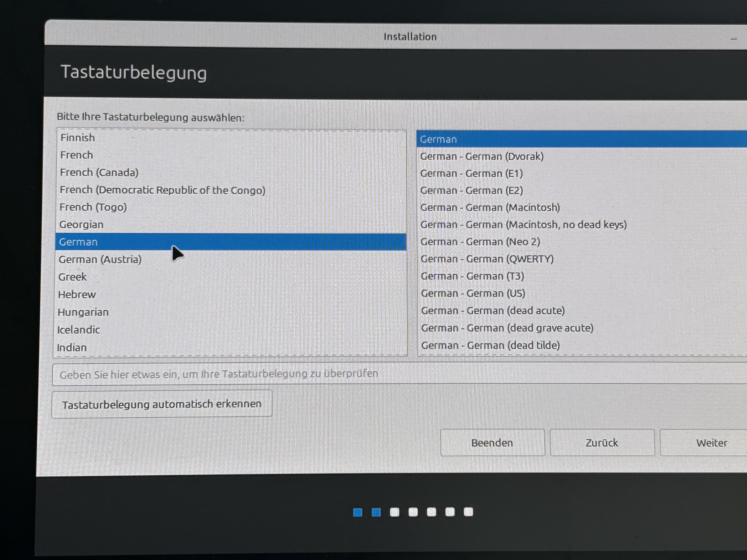
Task: Pick Georgian in the language list
Action: (81, 224)
